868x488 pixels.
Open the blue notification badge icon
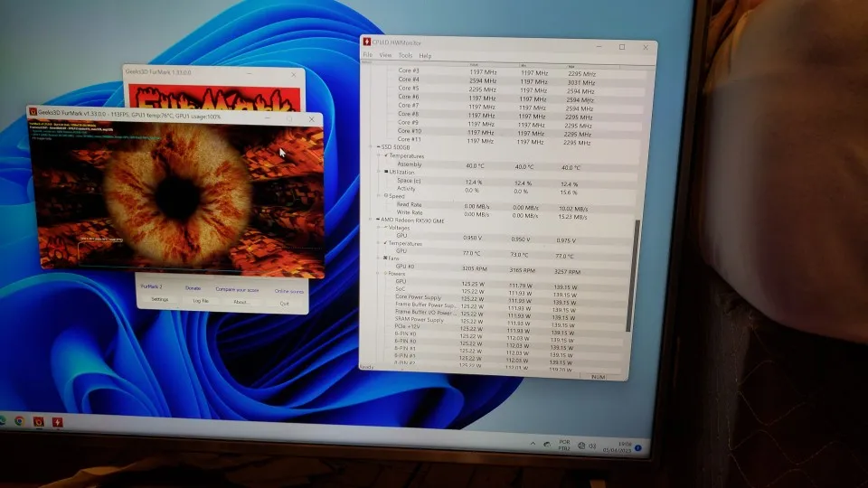point(637,448)
